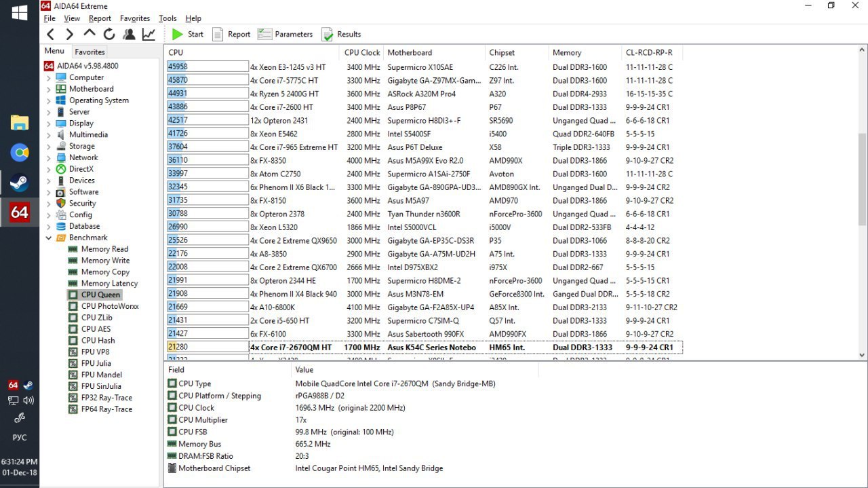Go up one level with the up arrow icon
The height and width of the screenshot is (488, 868).
(x=90, y=34)
